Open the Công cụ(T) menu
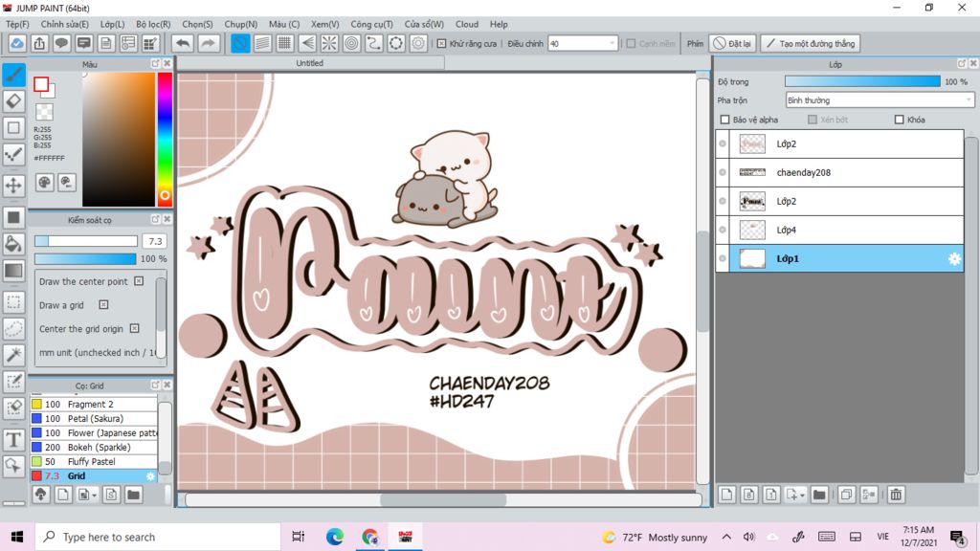 pyautogui.click(x=371, y=24)
